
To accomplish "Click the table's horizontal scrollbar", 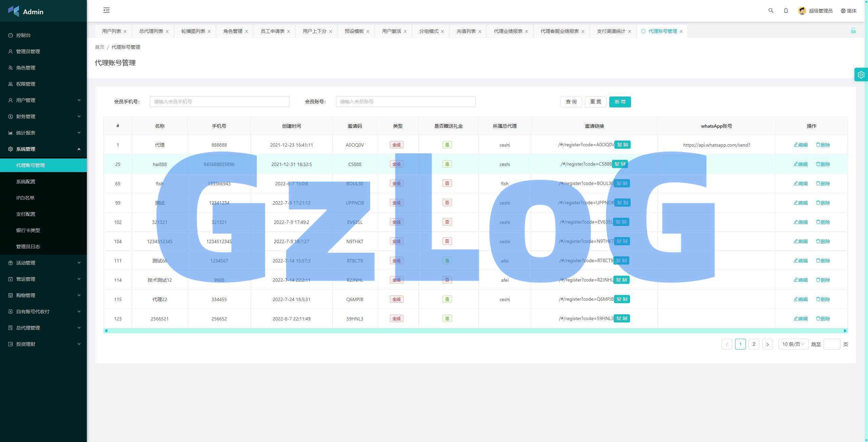I will pyautogui.click(x=475, y=331).
